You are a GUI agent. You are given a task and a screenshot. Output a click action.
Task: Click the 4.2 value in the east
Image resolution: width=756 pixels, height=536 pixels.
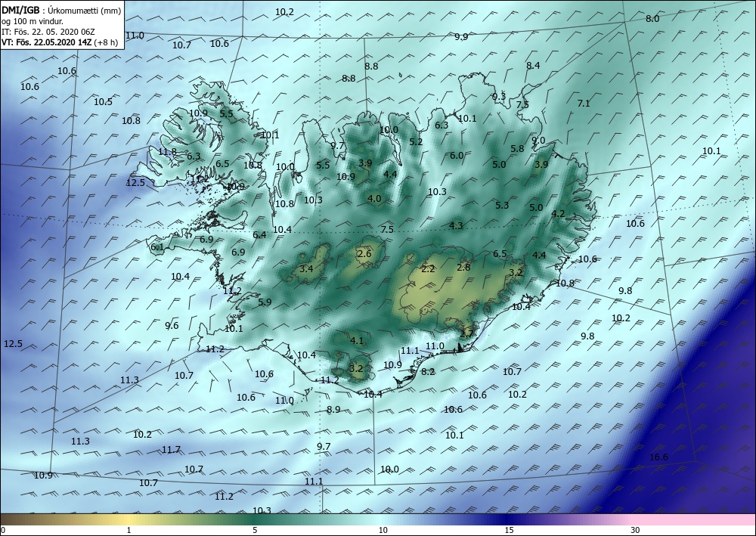(x=558, y=213)
